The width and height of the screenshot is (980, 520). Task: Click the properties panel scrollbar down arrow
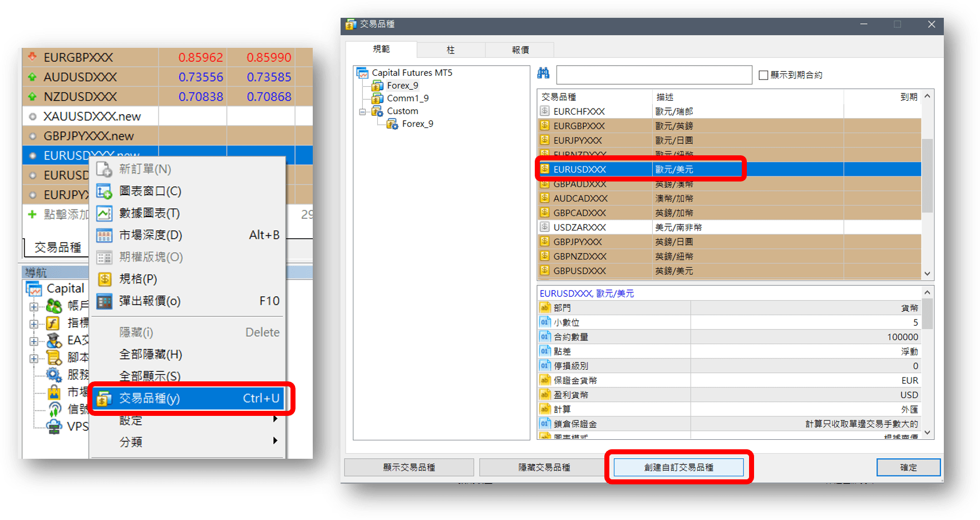[927, 432]
